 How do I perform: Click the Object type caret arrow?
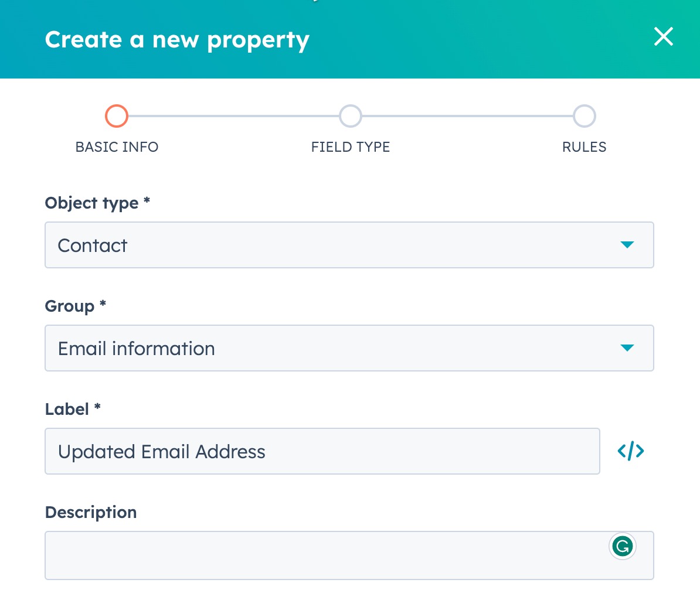pyautogui.click(x=627, y=245)
